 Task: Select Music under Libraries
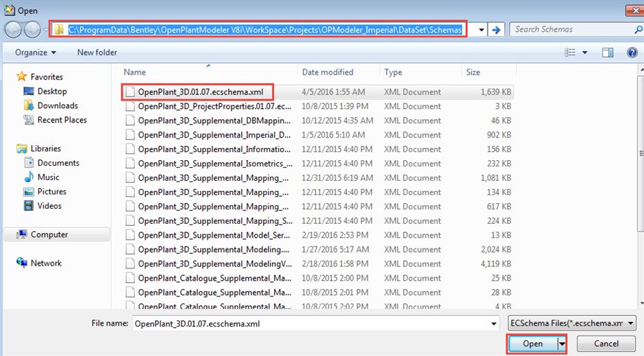(49, 177)
